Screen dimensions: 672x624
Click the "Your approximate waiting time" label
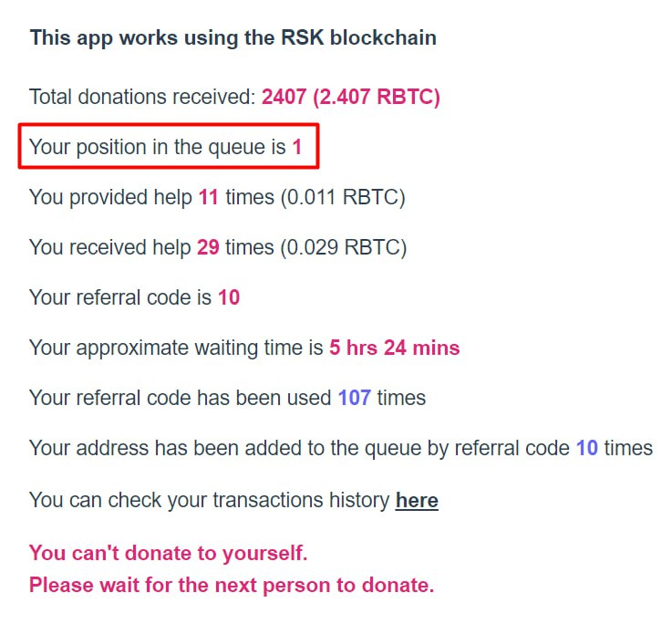point(176,348)
